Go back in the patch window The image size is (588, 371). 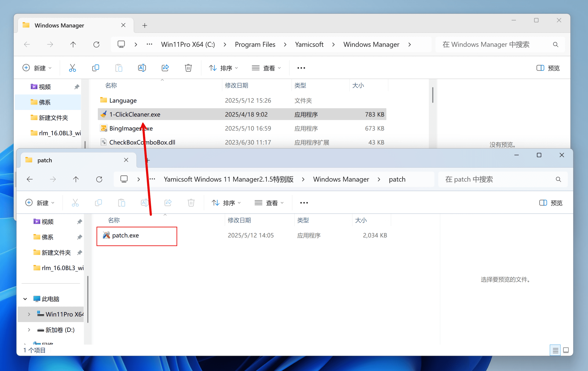[30, 179]
